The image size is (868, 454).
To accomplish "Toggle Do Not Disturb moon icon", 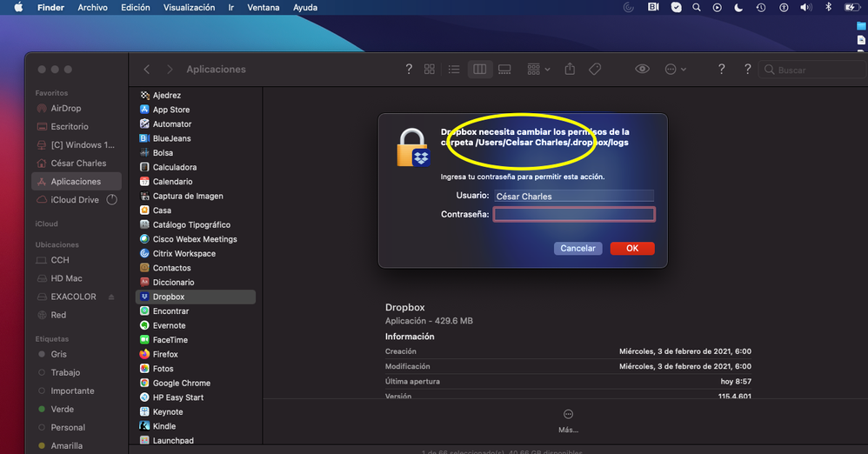I will click(x=738, y=7).
